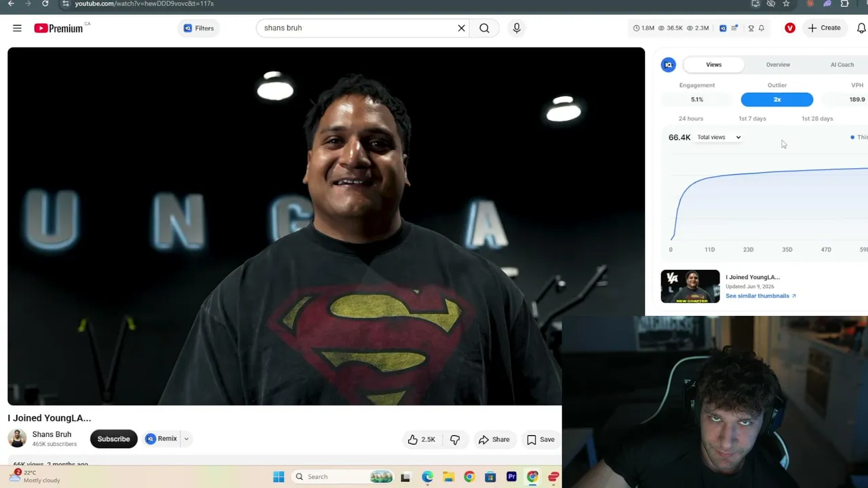Open Task View on the taskbar
The image size is (868, 488).
406,477
